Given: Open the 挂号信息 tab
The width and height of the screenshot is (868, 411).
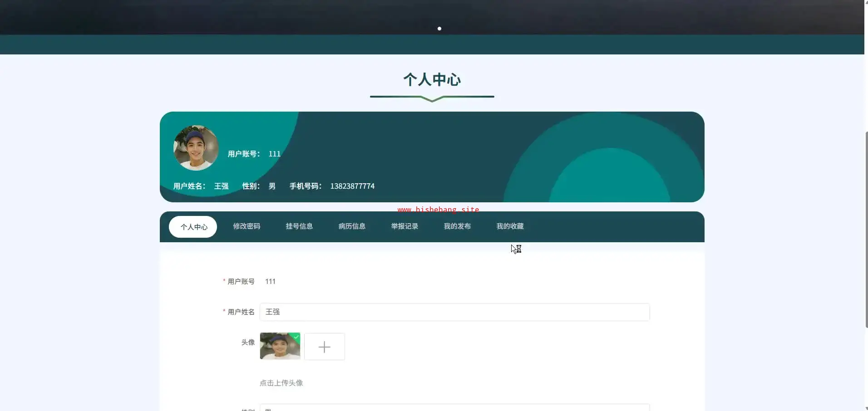Looking at the screenshot, I should 299,226.
